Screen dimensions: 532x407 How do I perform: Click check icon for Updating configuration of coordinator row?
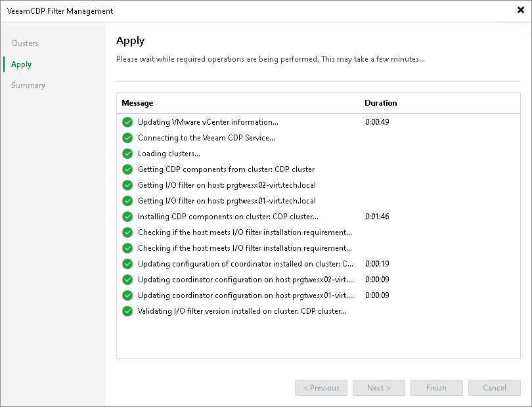(127, 264)
